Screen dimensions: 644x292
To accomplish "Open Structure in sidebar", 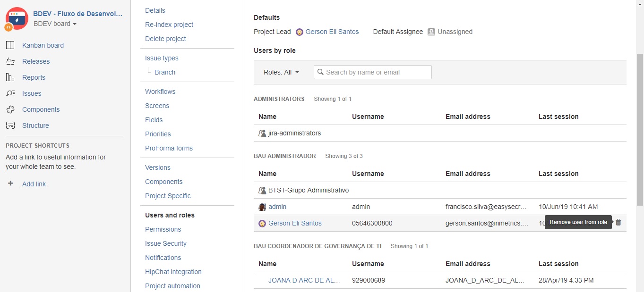I will click(x=35, y=125).
